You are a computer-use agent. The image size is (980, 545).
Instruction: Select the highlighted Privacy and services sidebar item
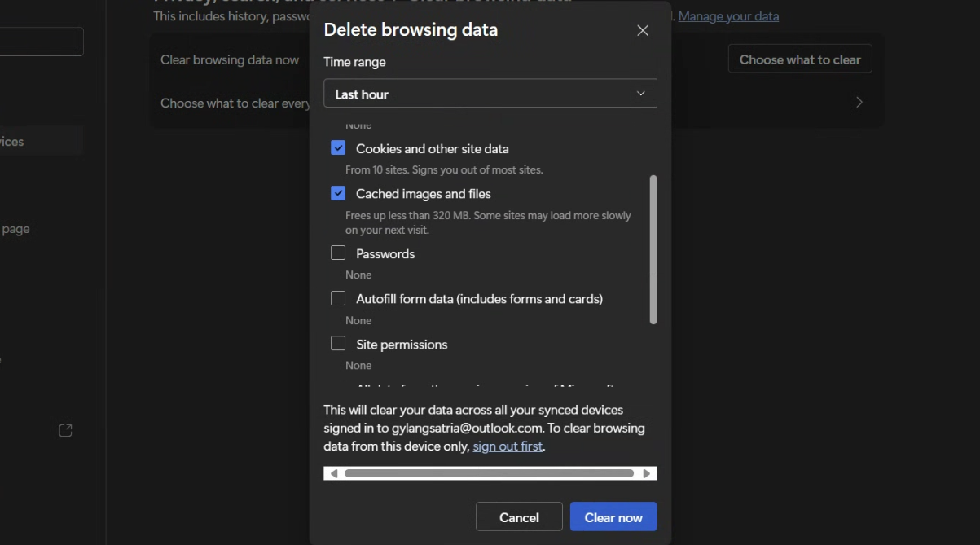[41, 142]
